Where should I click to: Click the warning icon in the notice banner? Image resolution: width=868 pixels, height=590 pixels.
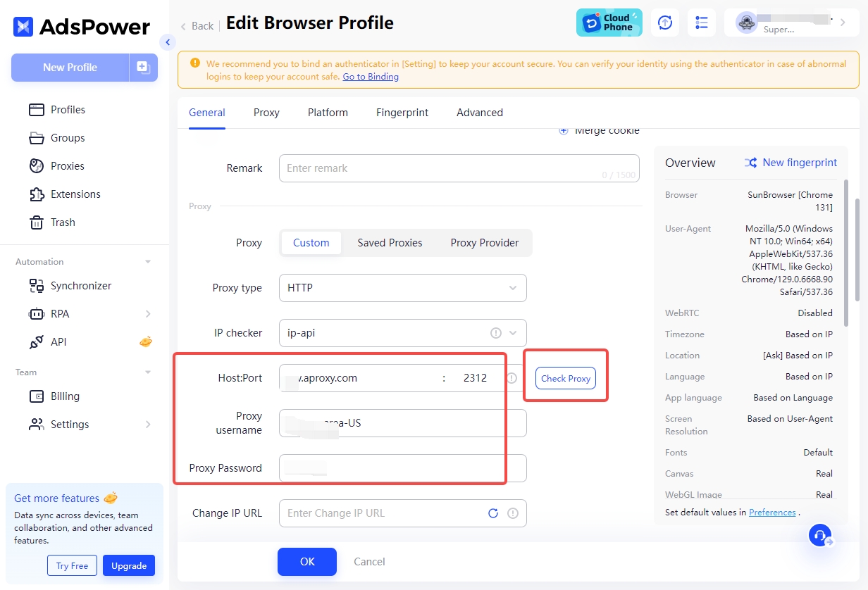(x=194, y=63)
